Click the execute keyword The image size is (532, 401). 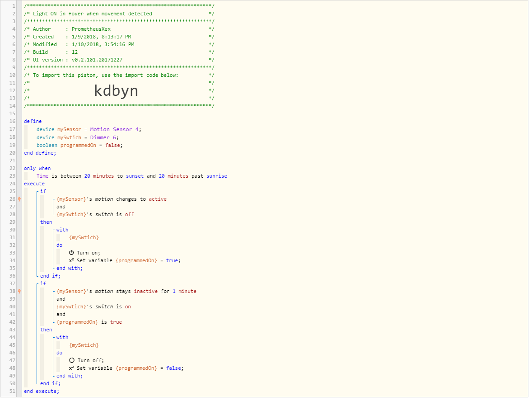[34, 184]
